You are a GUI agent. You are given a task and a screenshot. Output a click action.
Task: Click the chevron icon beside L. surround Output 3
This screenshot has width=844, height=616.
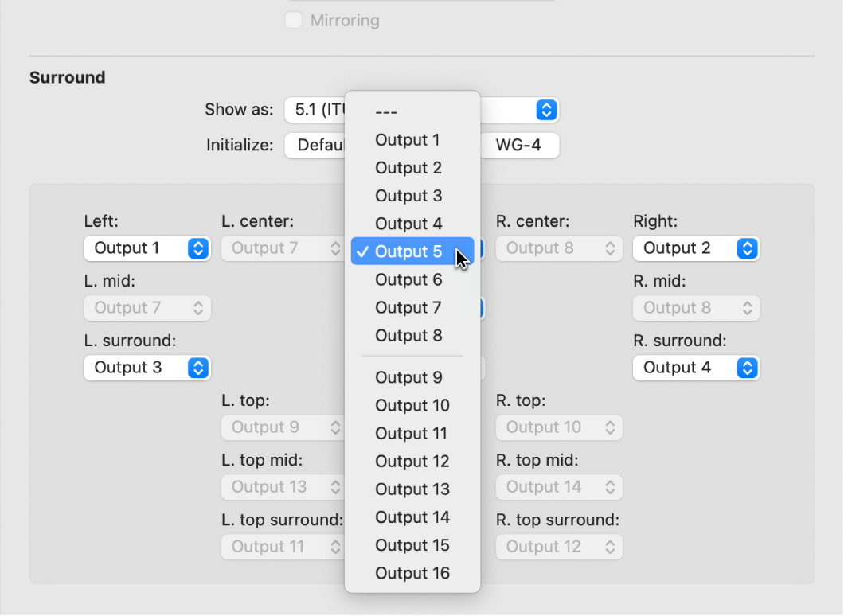tap(198, 368)
